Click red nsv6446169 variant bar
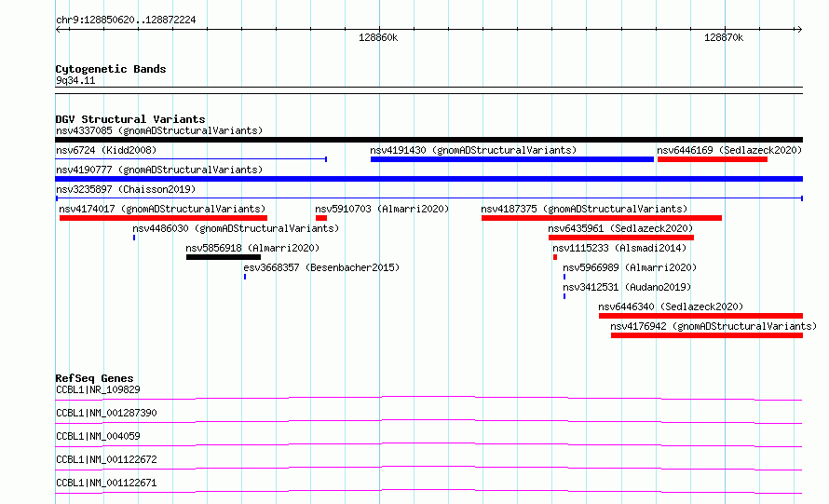Image resolution: width=829 pixels, height=504 pixels. coord(713,159)
